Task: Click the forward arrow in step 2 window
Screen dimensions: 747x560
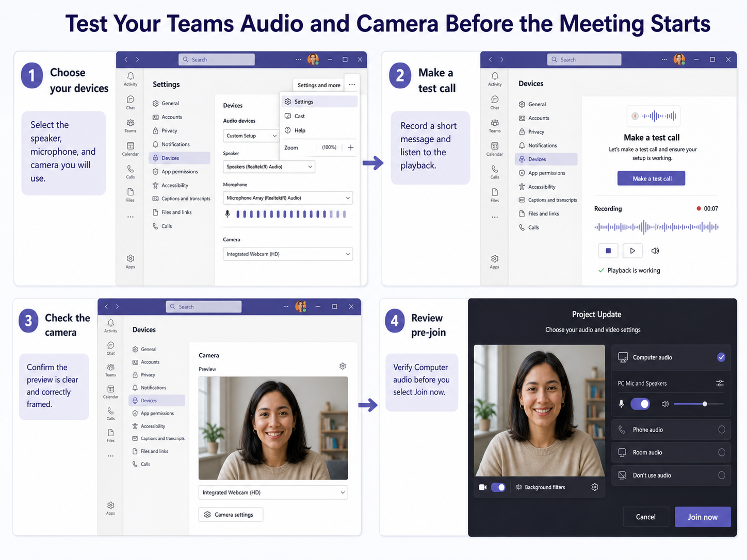Action: tap(502, 59)
